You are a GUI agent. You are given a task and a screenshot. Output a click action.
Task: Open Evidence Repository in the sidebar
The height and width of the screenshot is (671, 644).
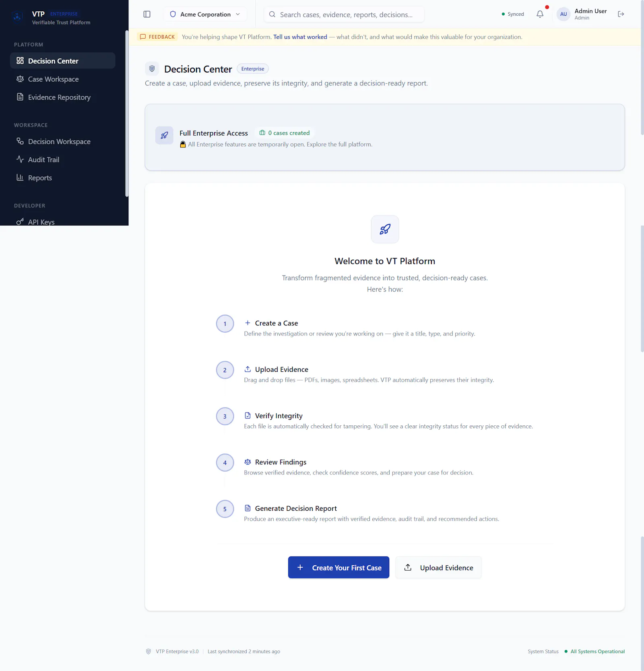click(63, 97)
